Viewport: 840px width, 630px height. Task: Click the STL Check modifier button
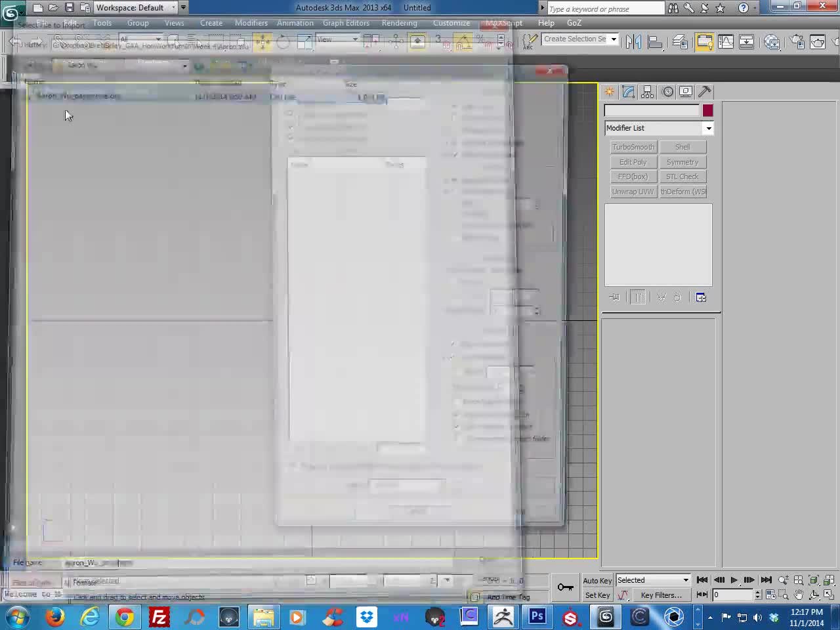click(x=683, y=177)
